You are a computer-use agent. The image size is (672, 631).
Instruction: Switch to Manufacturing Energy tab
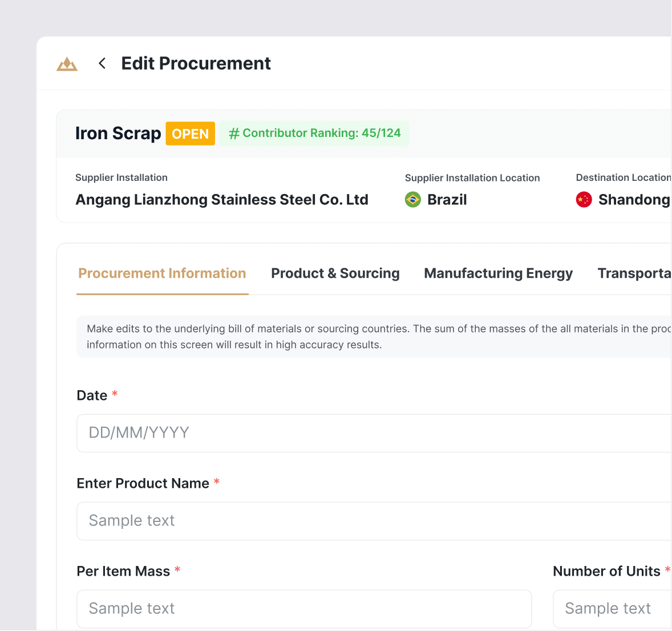tap(498, 273)
